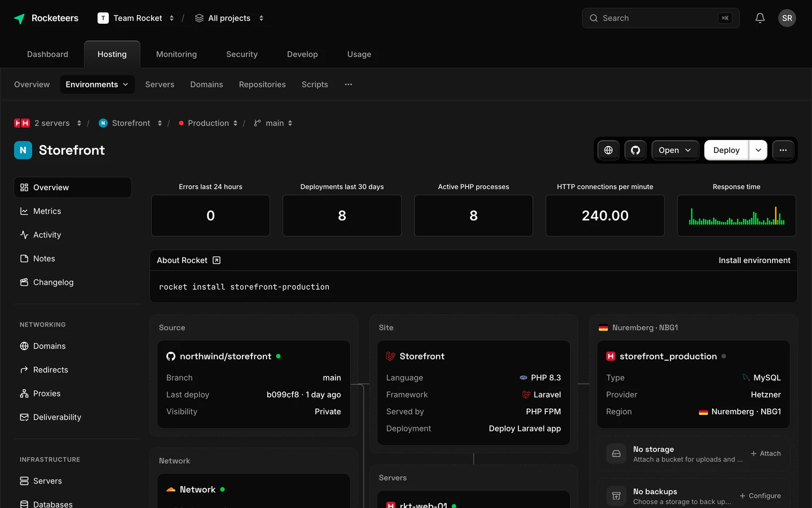Viewport: 812px width, 508px height.
Task: Open the Response time chart
Action: point(736,216)
